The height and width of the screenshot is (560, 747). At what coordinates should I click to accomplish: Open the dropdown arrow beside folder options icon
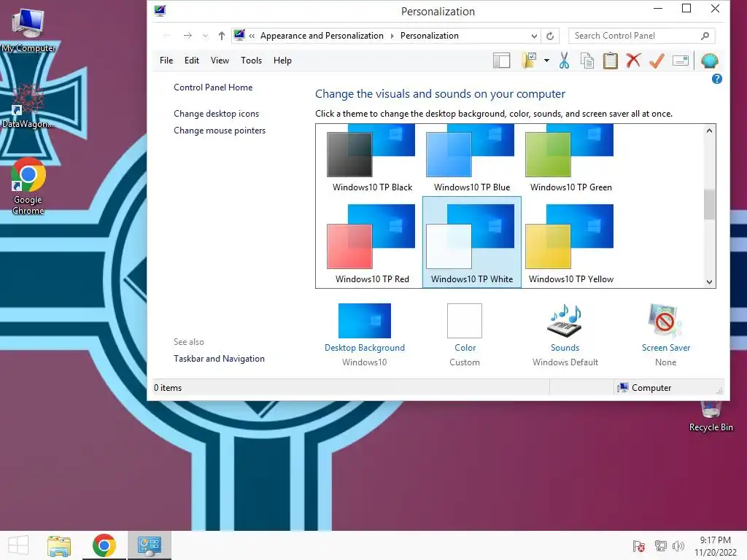click(x=546, y=61)
